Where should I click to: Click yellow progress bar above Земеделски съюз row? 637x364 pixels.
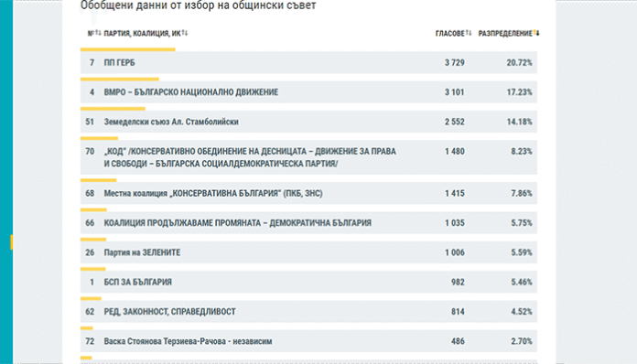point(113,109)
